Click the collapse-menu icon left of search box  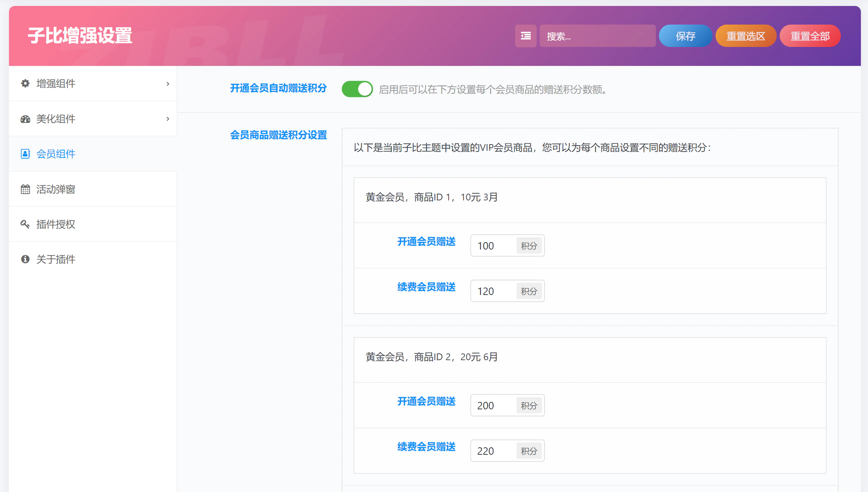tap(525, 36)
